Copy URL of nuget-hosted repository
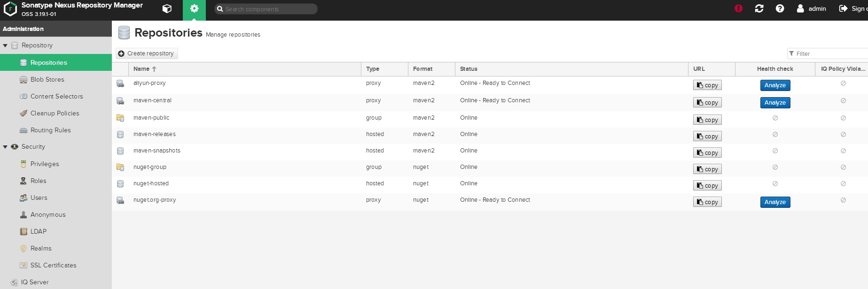Image resolution: width=868 pixels, height=289 pixels. 707,186
